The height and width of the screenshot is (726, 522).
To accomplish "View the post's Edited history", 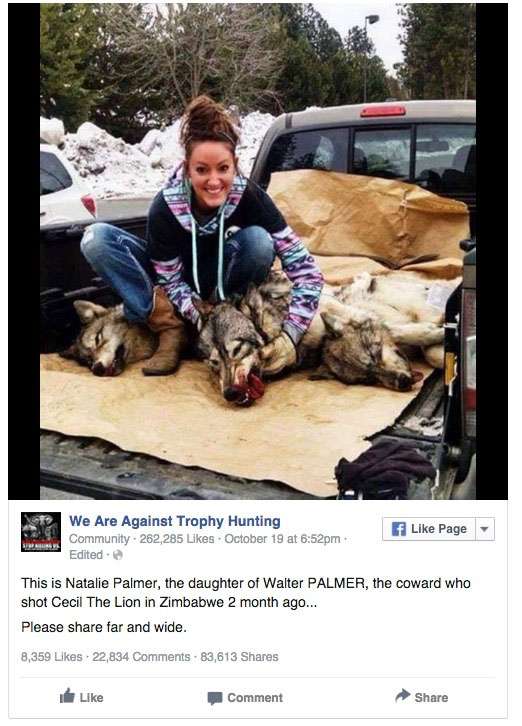I will click(86, 555).
